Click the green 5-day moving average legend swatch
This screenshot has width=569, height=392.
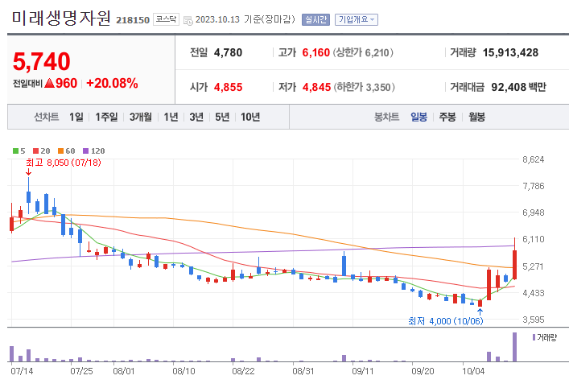click(x=15, y=151)
